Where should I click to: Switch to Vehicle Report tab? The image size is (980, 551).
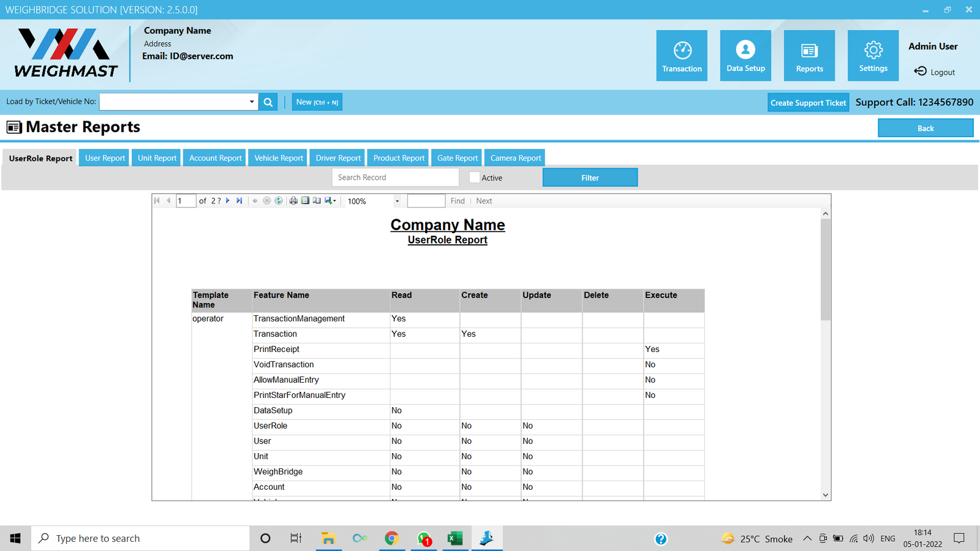279,158
